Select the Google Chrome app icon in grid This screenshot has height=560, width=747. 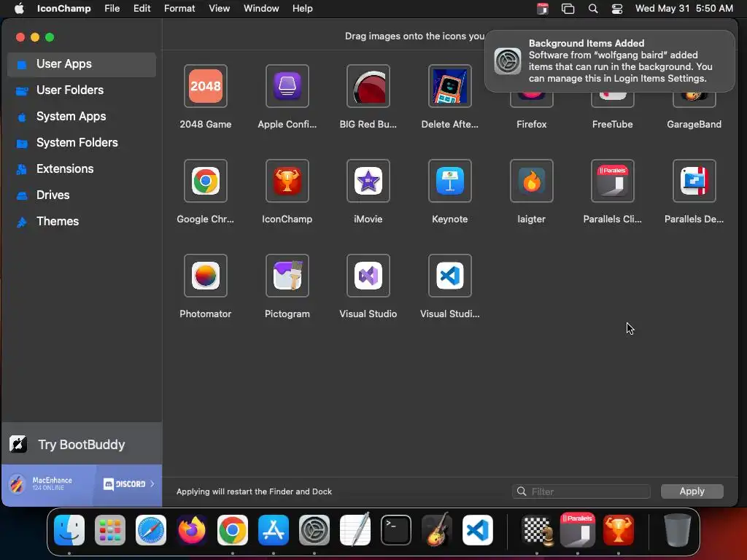pos(205,181)
